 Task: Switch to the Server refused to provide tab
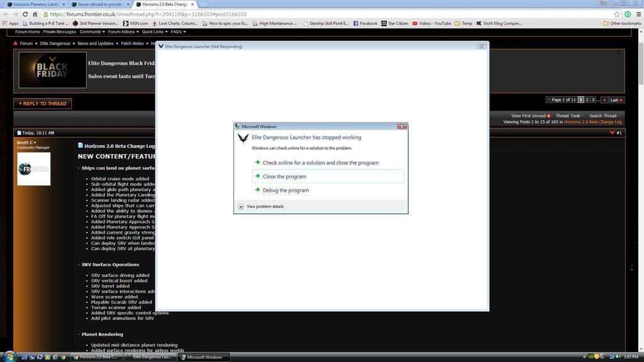(99, 4)
